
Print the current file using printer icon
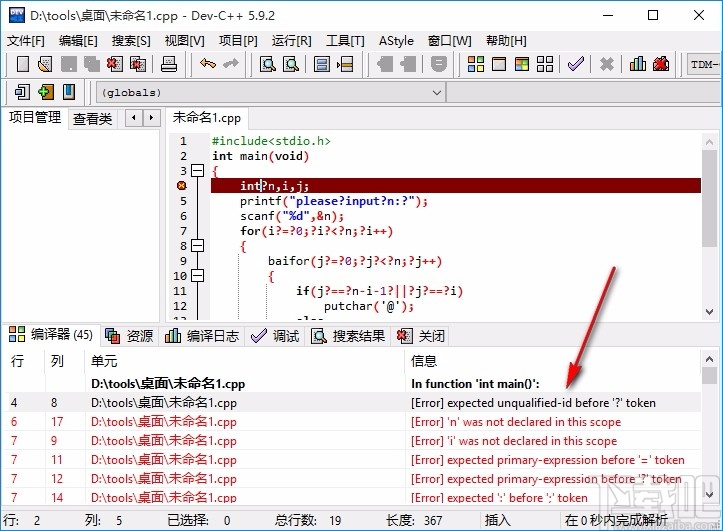169,64
